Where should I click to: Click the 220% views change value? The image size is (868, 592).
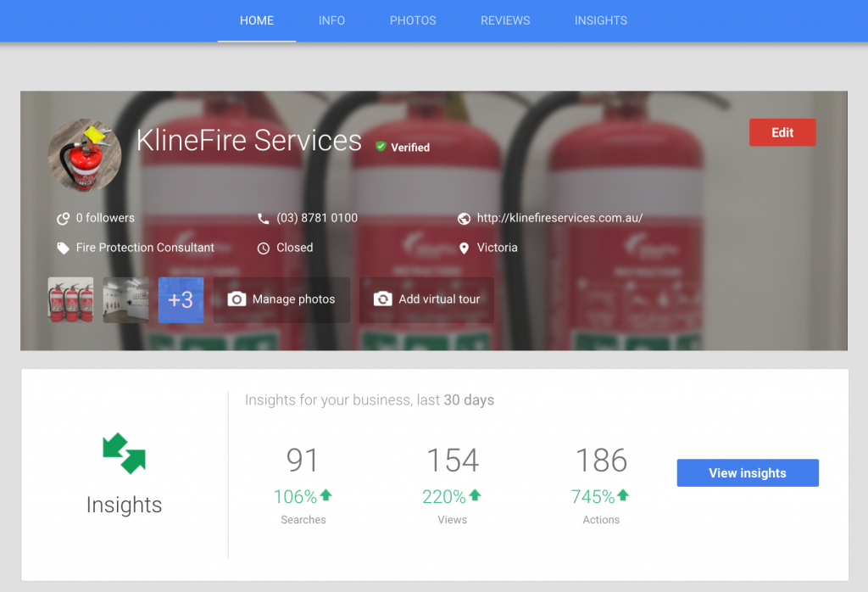[x=444, y=497]
